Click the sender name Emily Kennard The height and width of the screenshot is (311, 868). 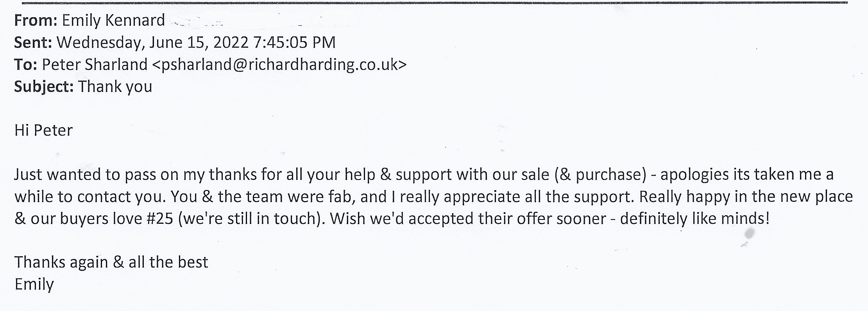113,20
